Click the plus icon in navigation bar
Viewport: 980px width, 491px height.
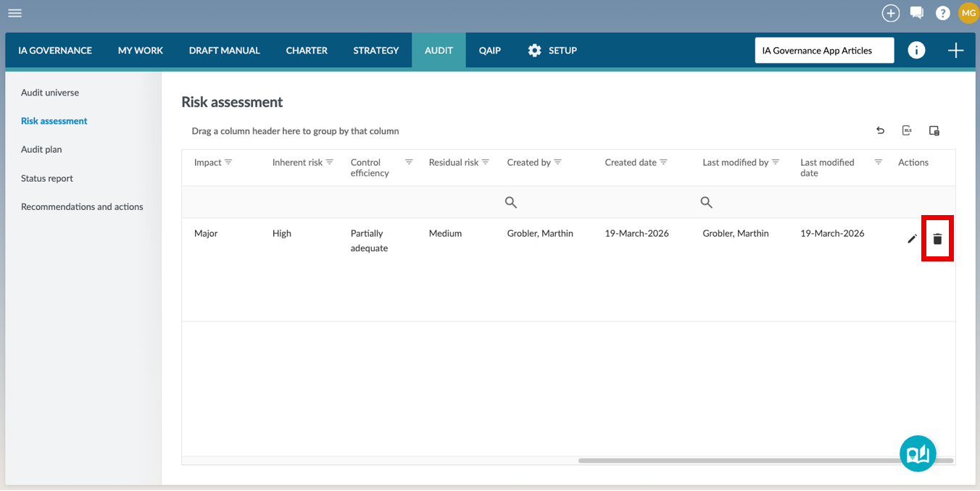click(x=955, y=50)
